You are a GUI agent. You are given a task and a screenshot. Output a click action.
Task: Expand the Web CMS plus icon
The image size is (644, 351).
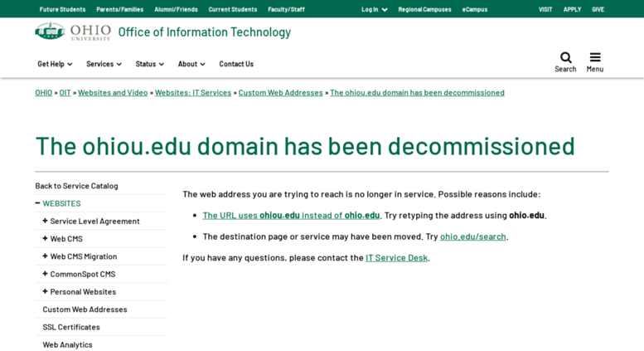click(46, 238)
